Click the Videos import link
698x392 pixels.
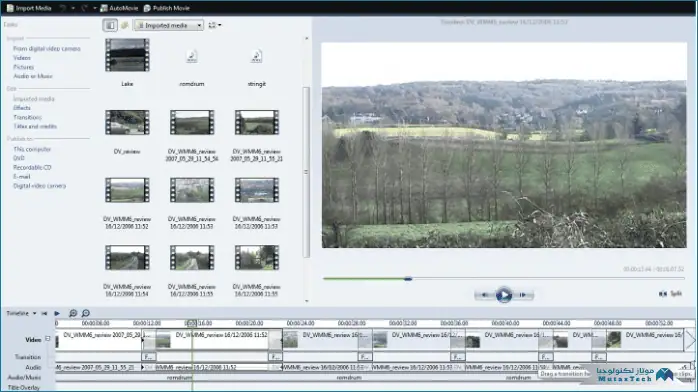click(x=22, y=58)
